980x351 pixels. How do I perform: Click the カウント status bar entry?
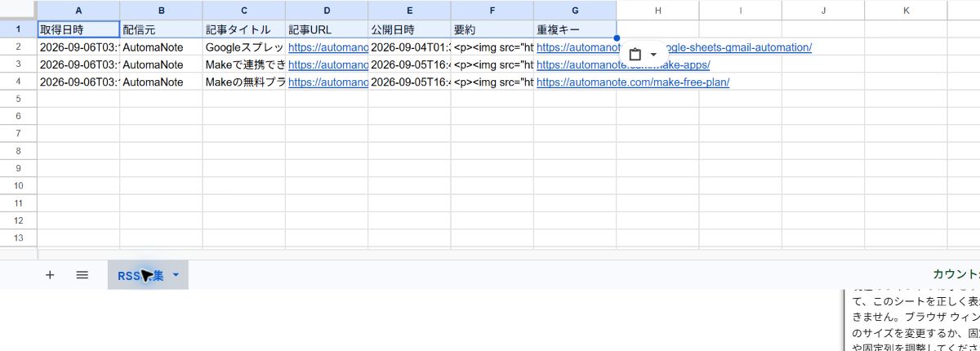[956, 275]
